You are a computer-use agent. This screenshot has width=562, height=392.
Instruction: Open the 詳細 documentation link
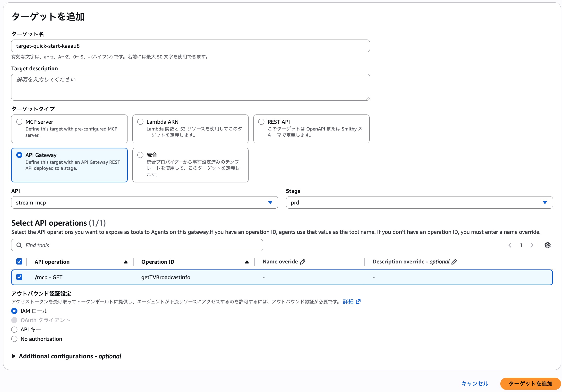(x=349, y=302)
